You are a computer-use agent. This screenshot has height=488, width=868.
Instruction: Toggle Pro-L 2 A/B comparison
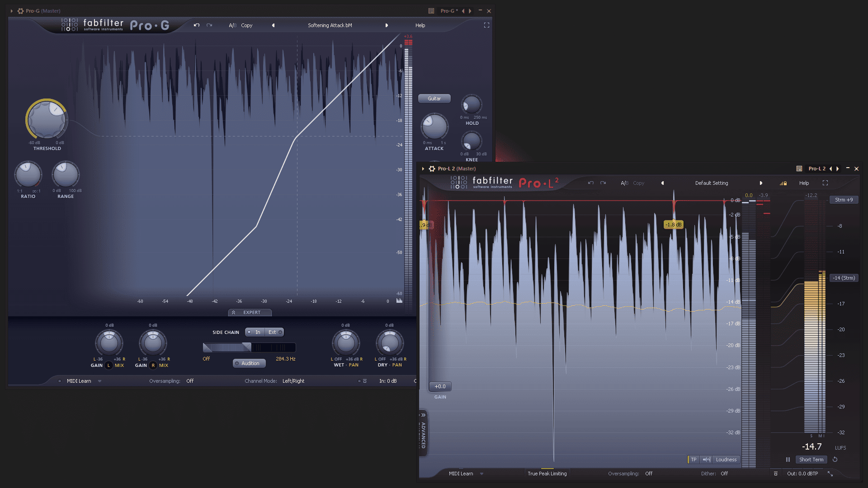pyautogui.click(x=624, y=183)
